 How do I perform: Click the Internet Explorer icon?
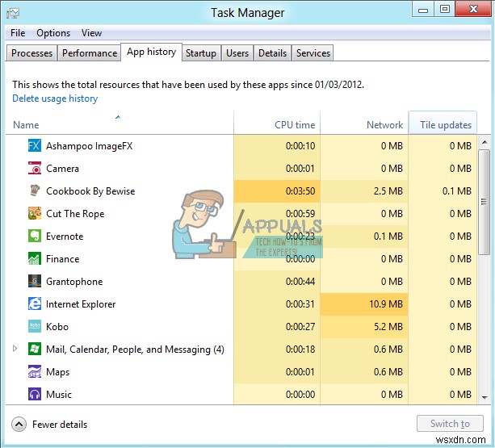(35, 304)
